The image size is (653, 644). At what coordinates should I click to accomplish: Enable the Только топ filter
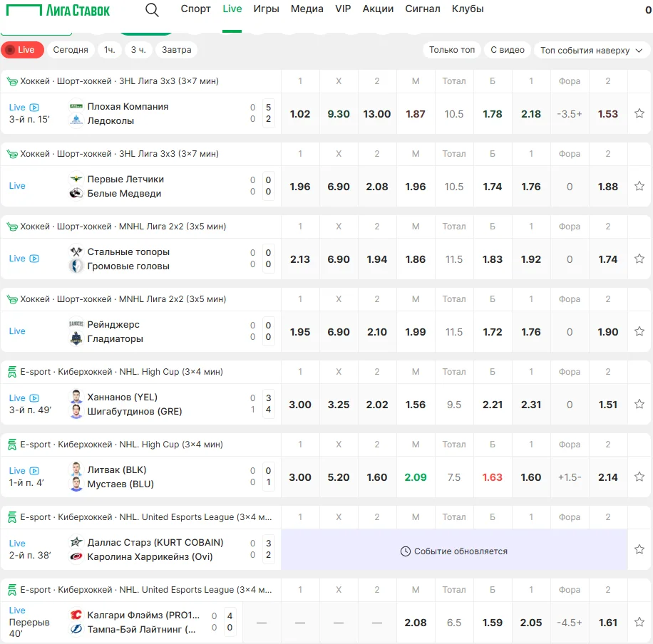(x=451, y=50)
